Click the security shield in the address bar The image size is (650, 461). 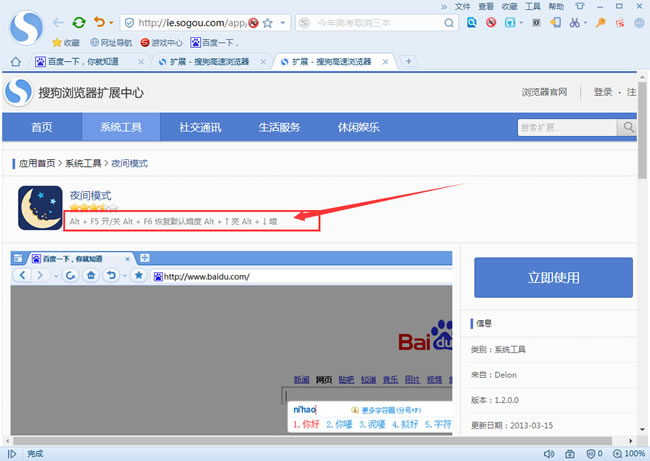pyautogui.click(x=129, y=23)
